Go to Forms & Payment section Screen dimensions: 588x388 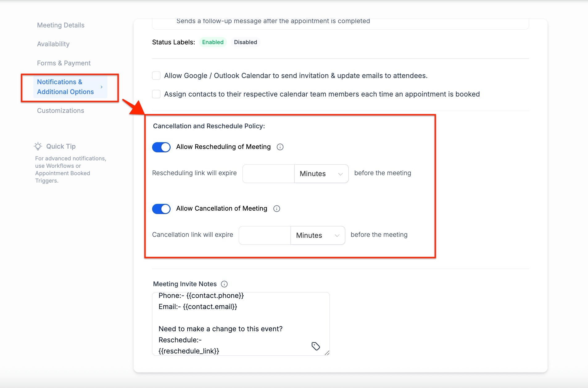[x=64, y=63]
